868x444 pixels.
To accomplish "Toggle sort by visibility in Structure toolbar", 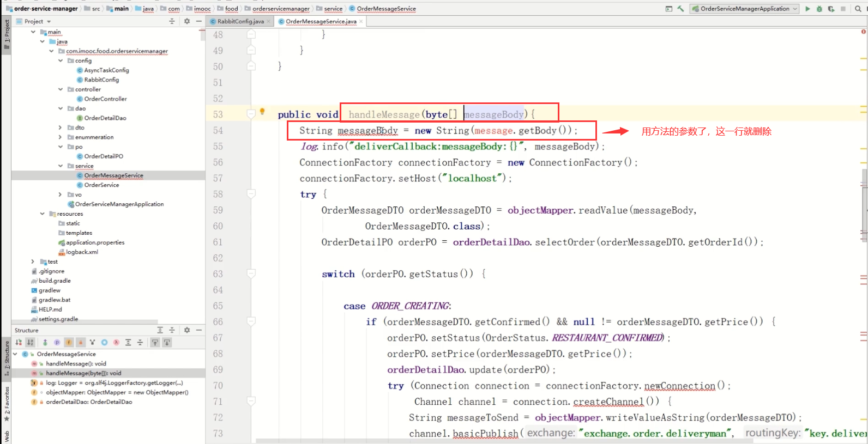I will [x=19, y=342].
